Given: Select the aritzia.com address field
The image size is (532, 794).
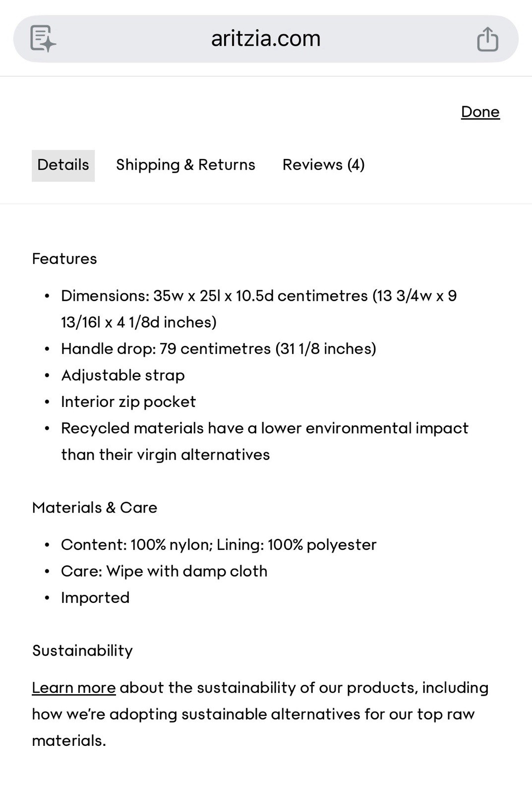Looking at the screenshot, I should 266,39.
